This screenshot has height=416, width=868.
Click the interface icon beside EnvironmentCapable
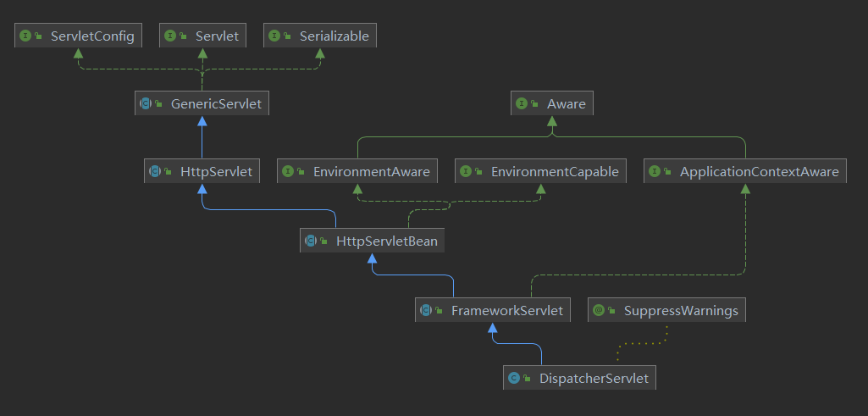pos(466,171)
